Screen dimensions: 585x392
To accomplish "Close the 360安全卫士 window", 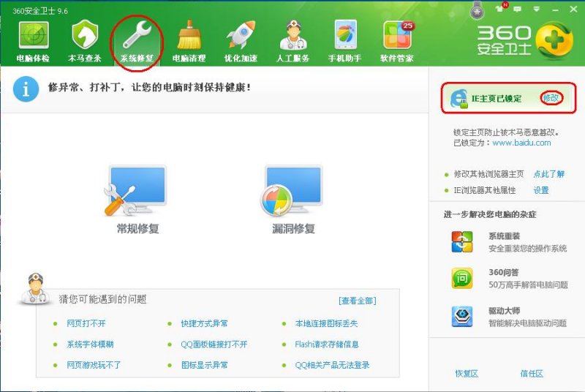I will [573, 9].
